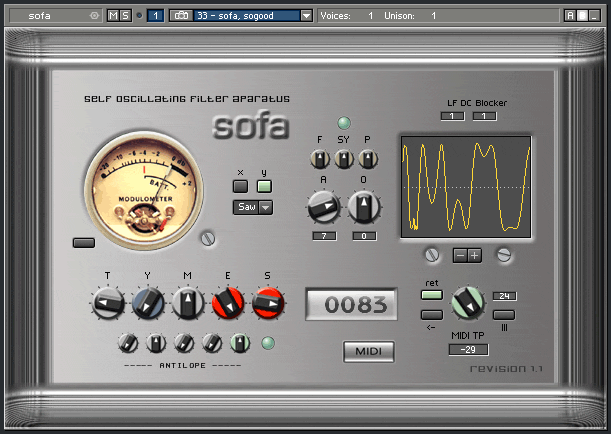611x434 pixels.
Task: Adjust the F knob
Action: 320,159
